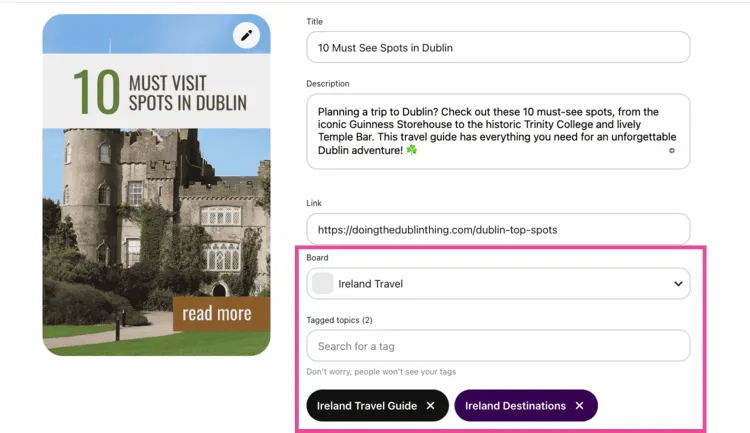Click the Title label text
The width and height of the screenshot is (750, 433).
pos(314,22)
